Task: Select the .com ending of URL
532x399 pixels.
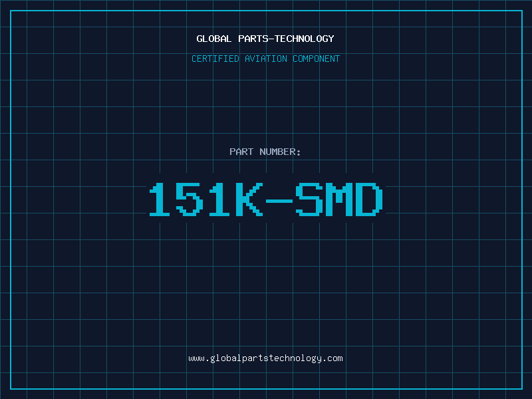Action: pyautogui.click(x=333, y=359)
